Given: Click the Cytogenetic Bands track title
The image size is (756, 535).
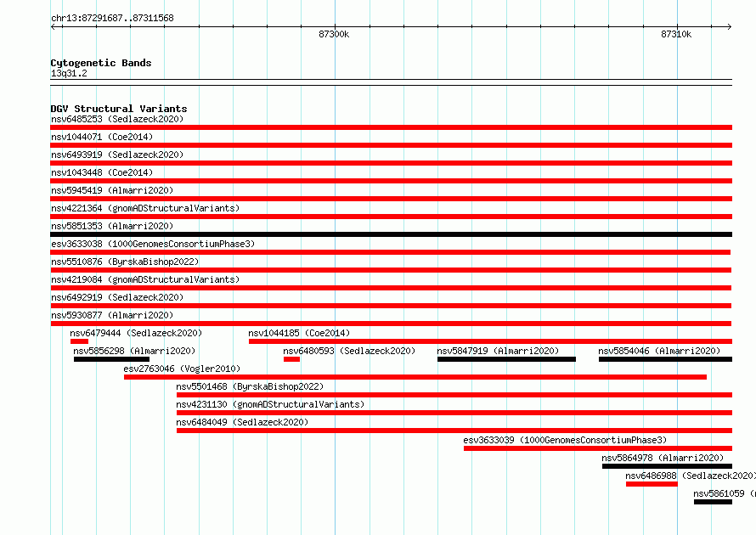Looking at the screenshot, I should point(101,63).
